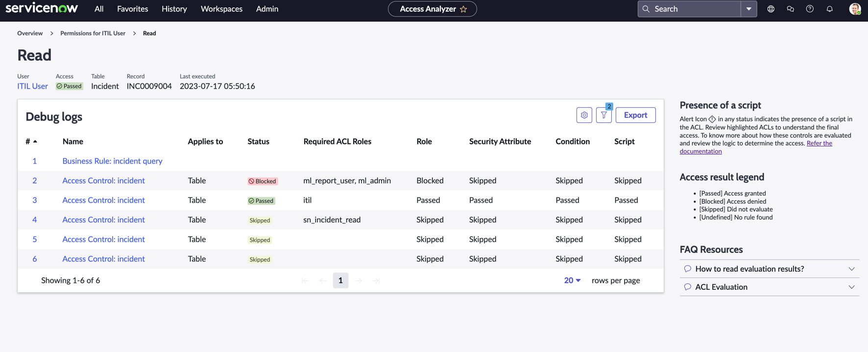The width and height of the screenshot is (868, 352).
Task: Click the Passed access badge under Access
Action: [x=69, y=86]
